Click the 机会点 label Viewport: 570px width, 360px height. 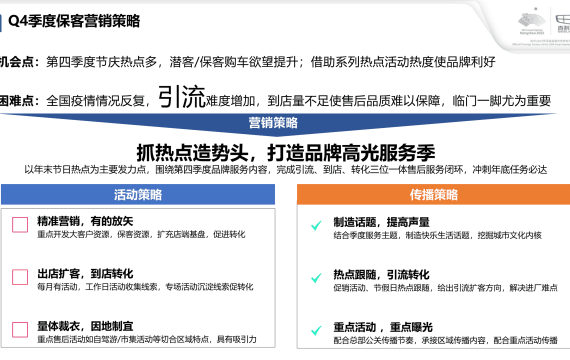pyautogui.click(x=19, y=62)
